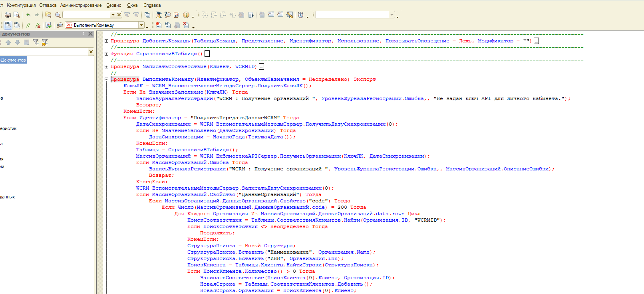
Task: Expand collapsed body marker of ДобавитьКоманду
Action: (536, 41)
